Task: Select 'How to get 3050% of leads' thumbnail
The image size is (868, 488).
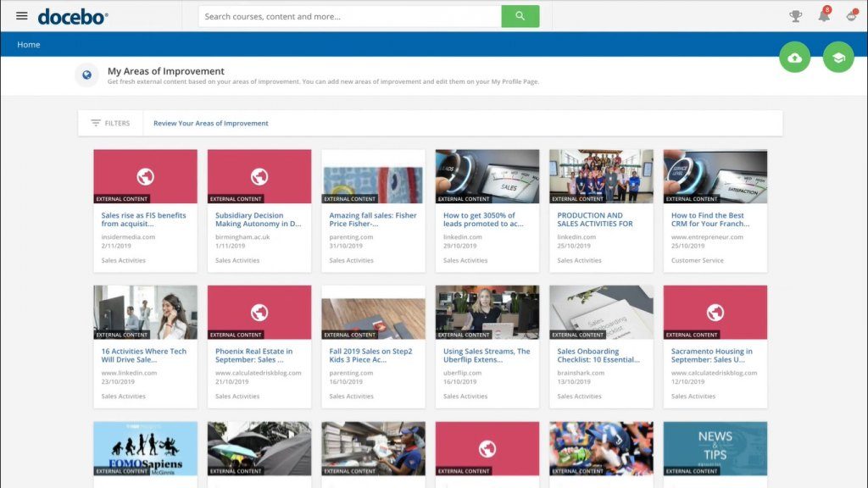Action: click(487, 176)
